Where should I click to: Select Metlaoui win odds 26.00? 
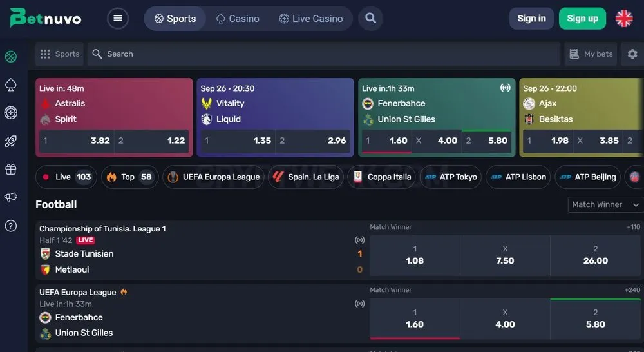(x=596, y=255)
